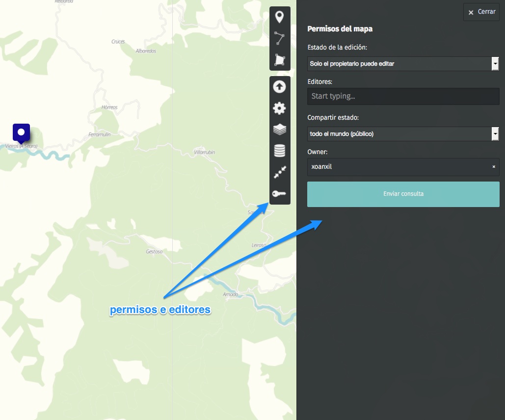The image size is (505, 420).
Task: Open the manage layers icon
Action: click(279, 130)
